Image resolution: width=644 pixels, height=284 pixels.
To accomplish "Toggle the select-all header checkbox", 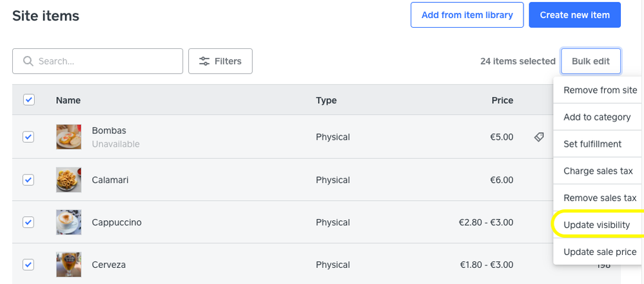I will (x=28, y=100).
